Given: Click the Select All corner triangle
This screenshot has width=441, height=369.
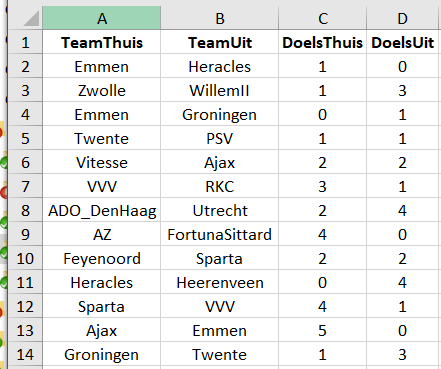Looking at the screenshot, I should [x=31, y=18].
